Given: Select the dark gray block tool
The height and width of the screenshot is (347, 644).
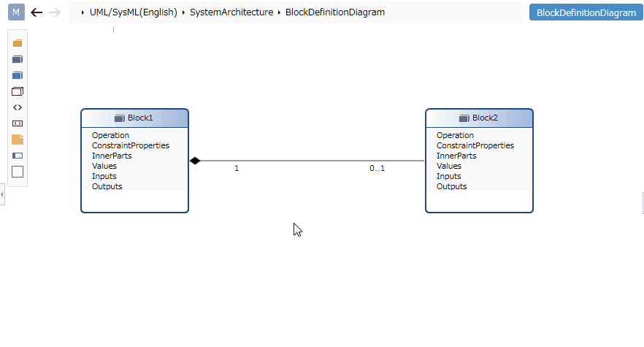Looking at the screenshot, I should pos(18,59).
